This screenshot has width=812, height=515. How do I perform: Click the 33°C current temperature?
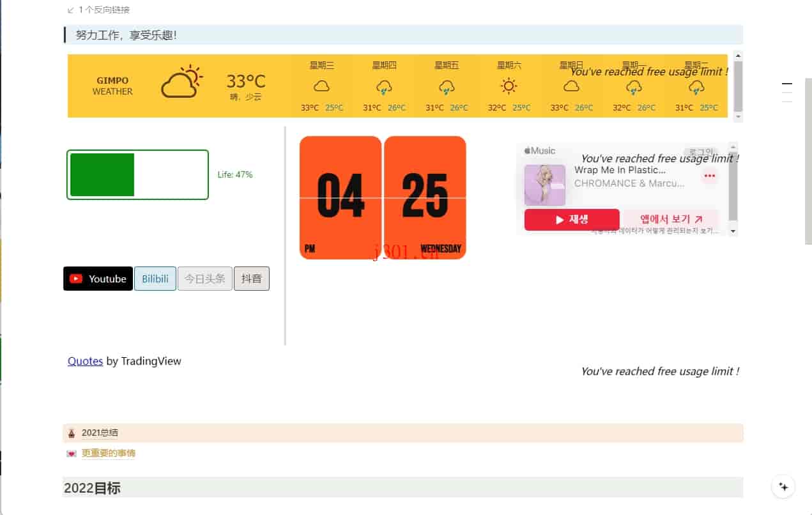[x=246, y=81]
